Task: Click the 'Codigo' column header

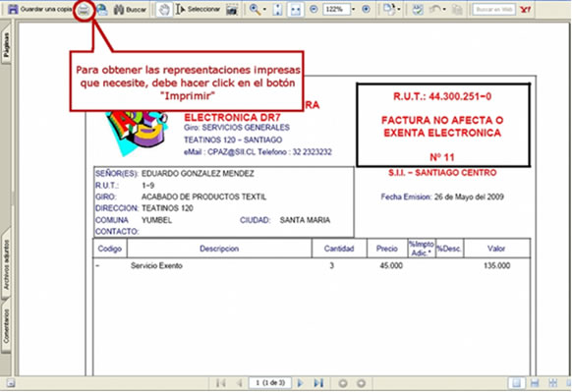Action: point(110,249)
